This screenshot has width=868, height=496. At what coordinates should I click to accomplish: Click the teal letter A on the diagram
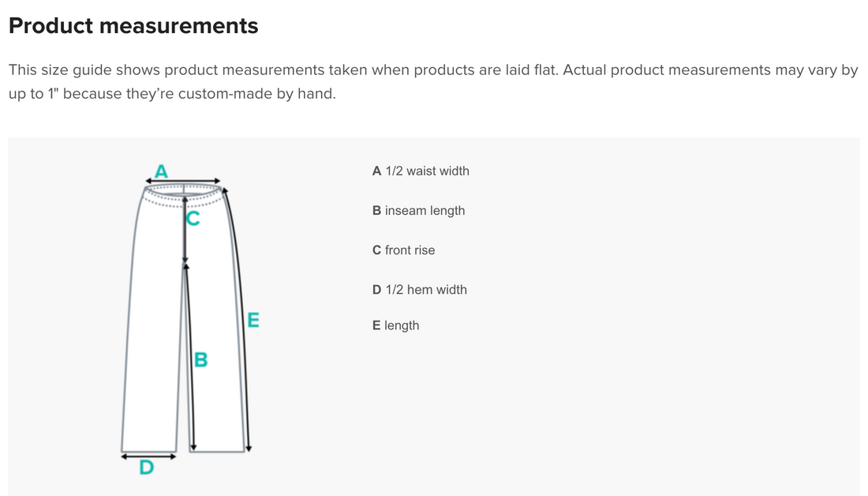161,171
